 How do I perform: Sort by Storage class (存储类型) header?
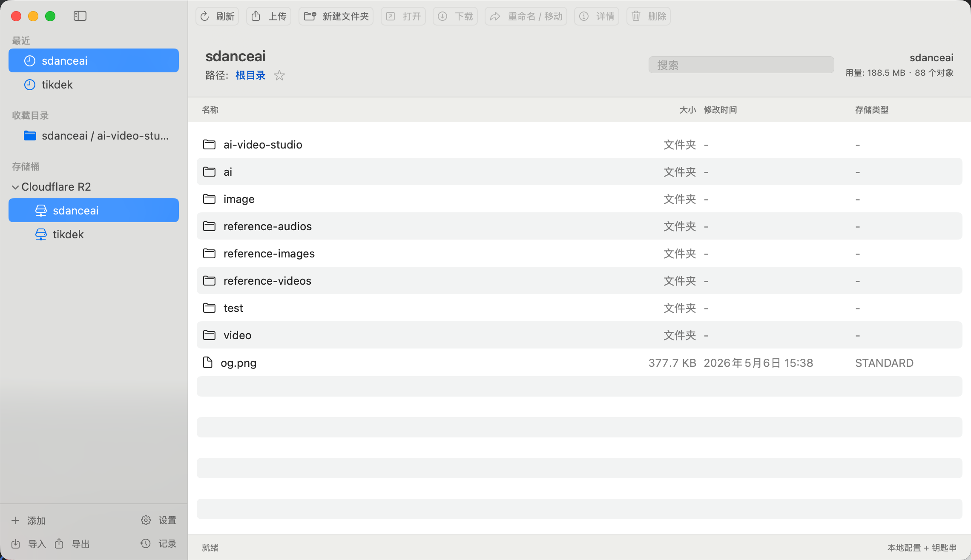[x=872, y=110]
